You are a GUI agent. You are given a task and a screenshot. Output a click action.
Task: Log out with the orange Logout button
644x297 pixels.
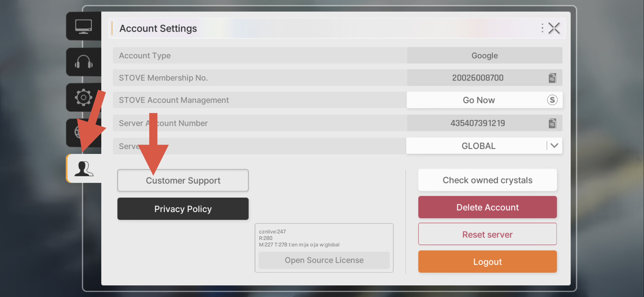tap(487, 262)
